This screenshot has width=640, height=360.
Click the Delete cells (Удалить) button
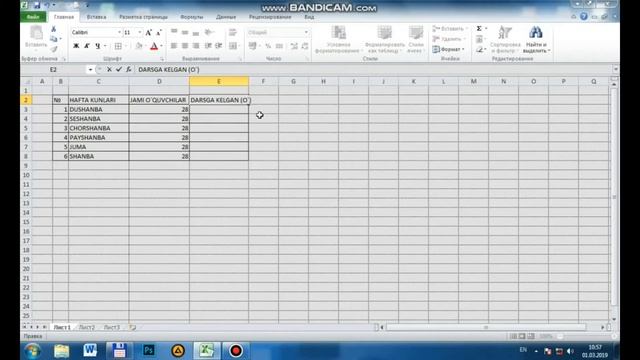coord(448,39)
